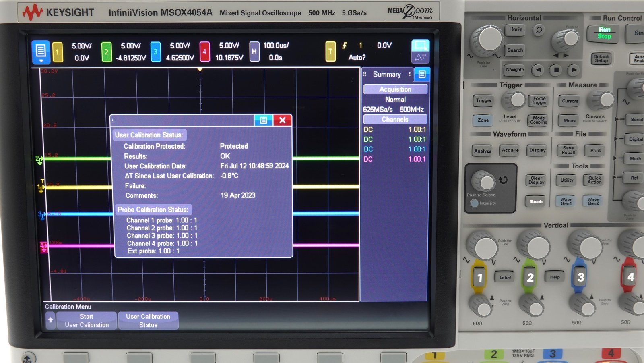Click the Horiz button
This screenshot has width=644, height=363.
(515, 29)
